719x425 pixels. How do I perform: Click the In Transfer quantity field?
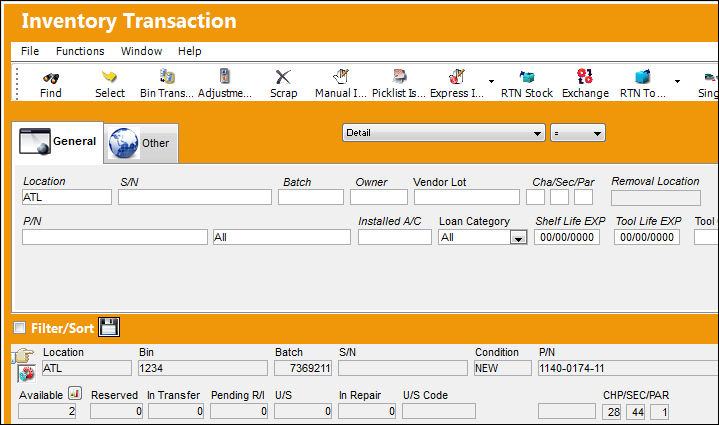click(x=176, y=411)
